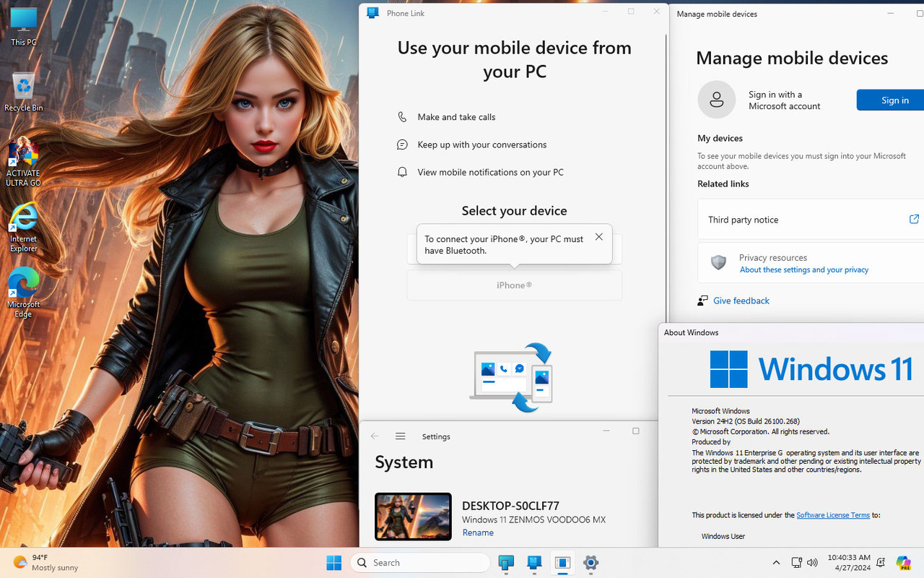Launch Copilot preview from the taskbar
This screenshot has height=578, width=924.
point(903,562)
